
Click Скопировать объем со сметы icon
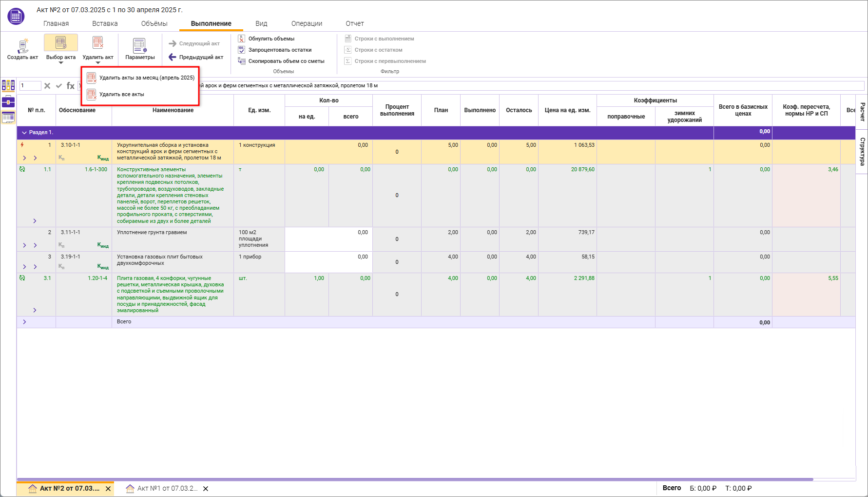[x=242, y=61]
